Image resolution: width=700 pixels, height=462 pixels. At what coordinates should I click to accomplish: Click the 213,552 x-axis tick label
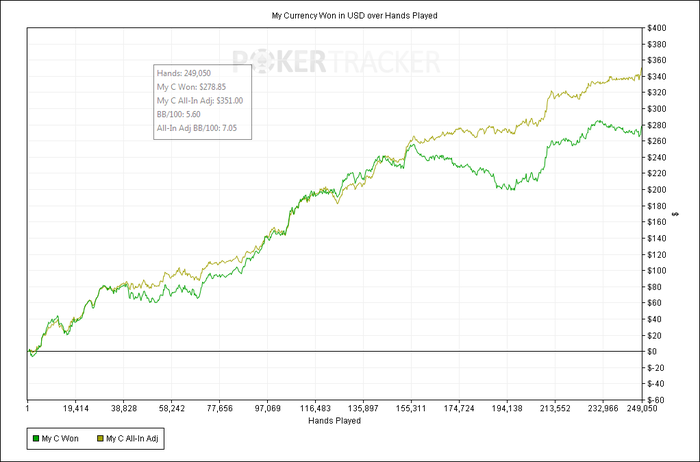coord(555,408)
